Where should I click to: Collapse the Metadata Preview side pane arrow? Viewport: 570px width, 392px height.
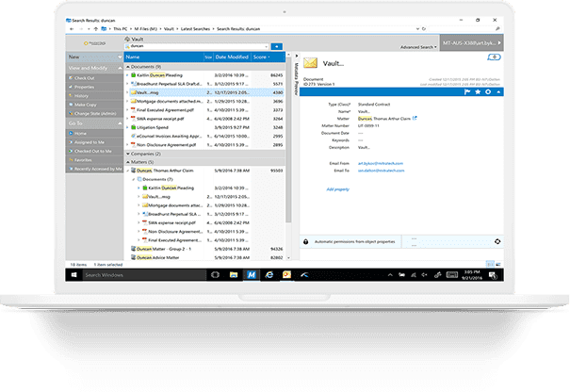point(296,56)
